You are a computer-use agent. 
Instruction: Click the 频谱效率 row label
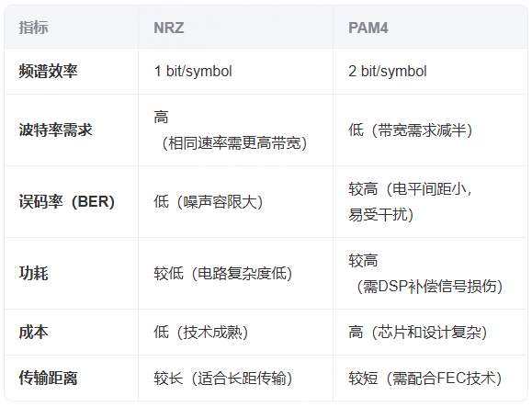48,72
